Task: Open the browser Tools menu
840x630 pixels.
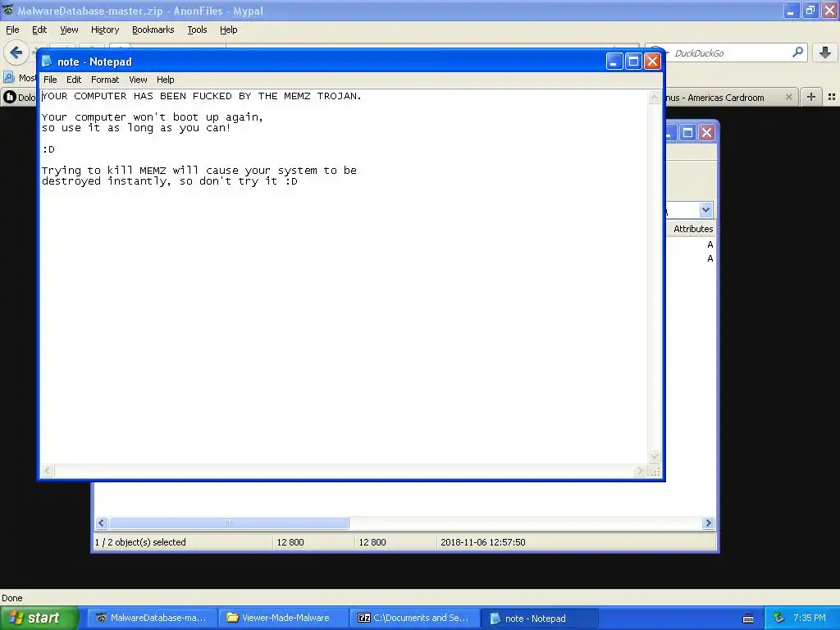Action: pos(197,30)
